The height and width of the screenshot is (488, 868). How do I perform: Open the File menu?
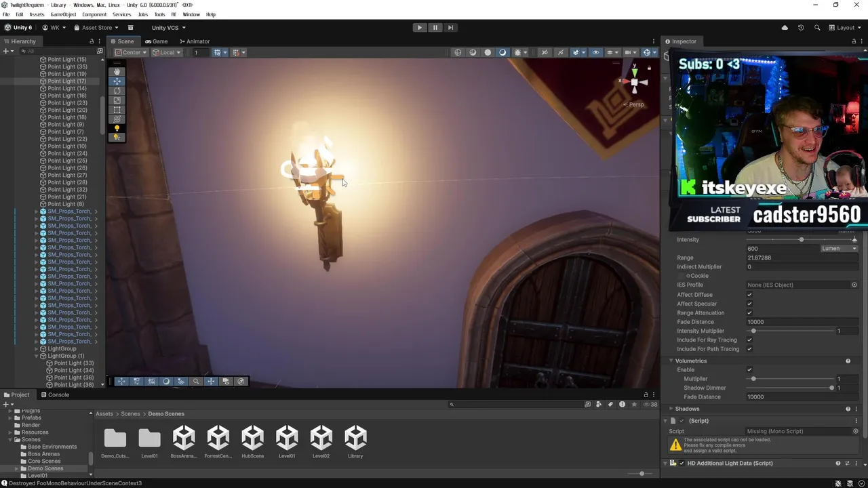(6, 14)
